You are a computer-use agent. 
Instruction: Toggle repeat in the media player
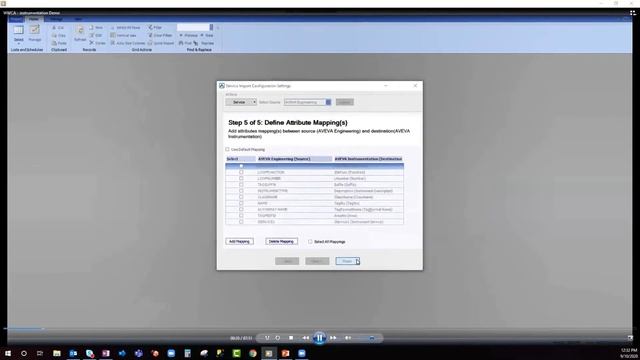278,338
